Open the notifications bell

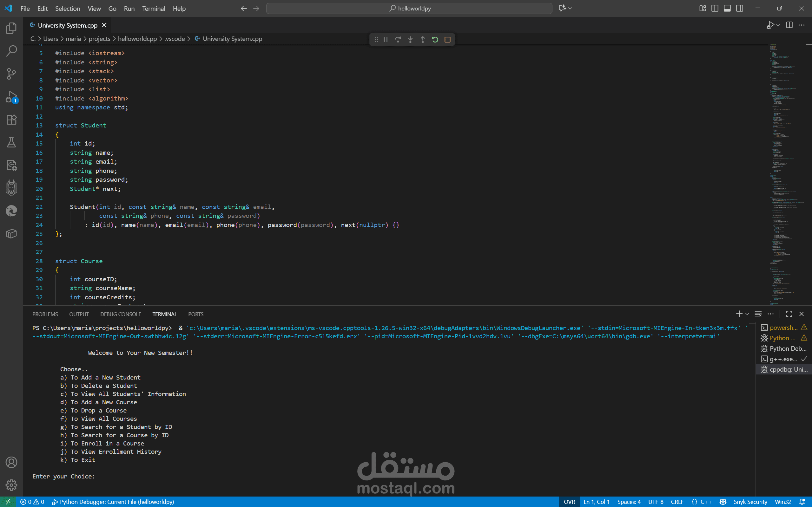802,502
